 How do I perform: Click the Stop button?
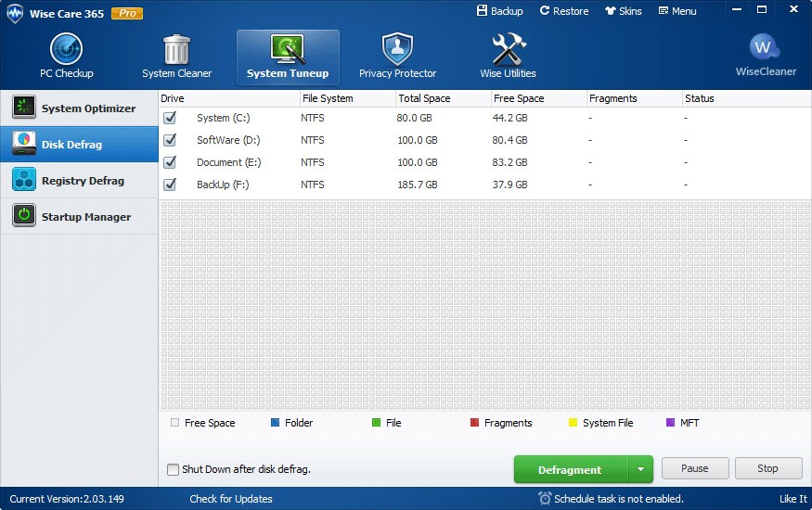point(768,468)
